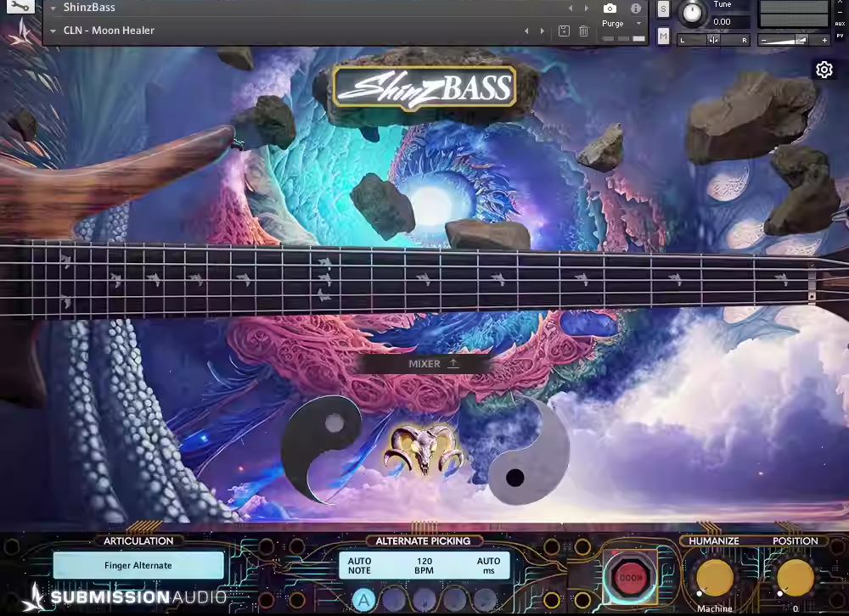Viewport: 849px width, 616px height.
Task: Save the snapshot with the save icon
Action: (x=564, y=31)
